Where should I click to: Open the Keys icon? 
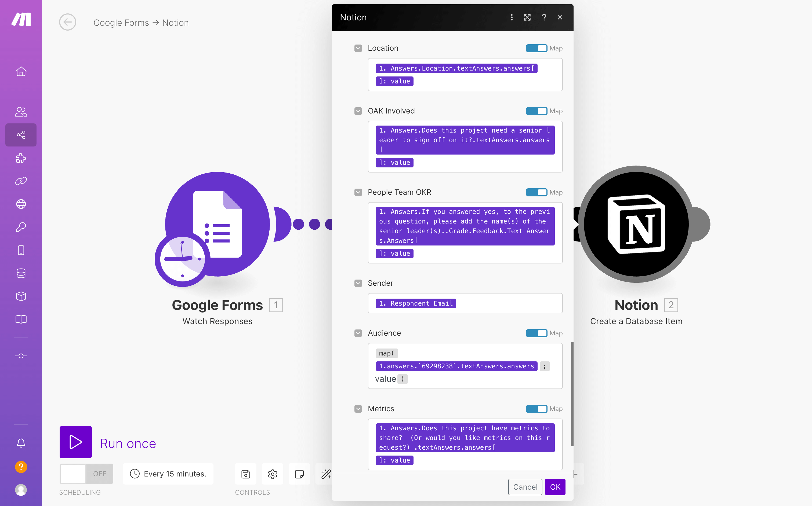click(x=21, y=227)
